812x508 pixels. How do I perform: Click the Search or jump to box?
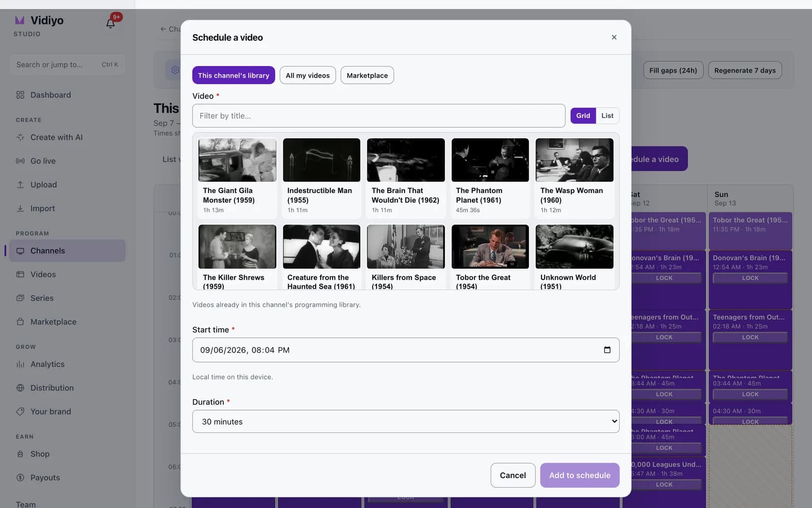pyautogui.click(x=67, y=65)
